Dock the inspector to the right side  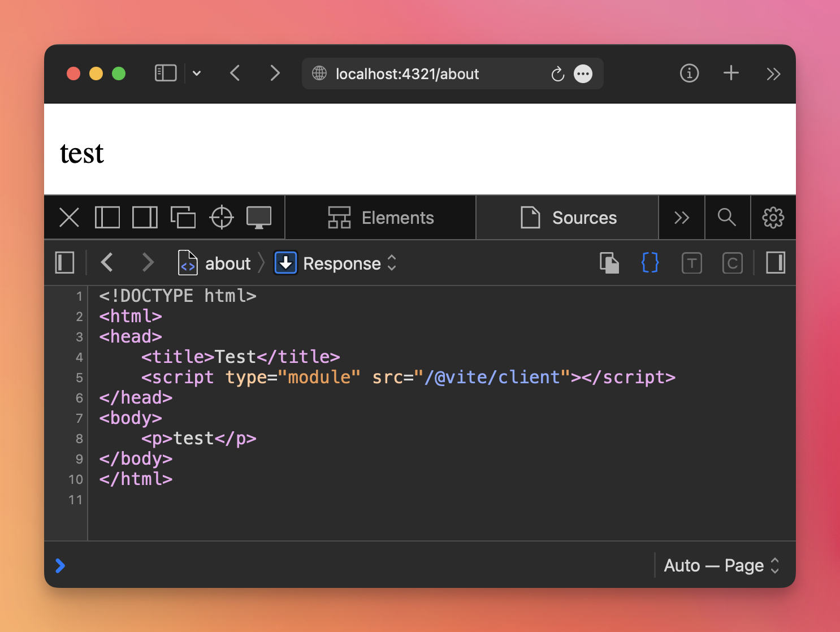click(145, 218)
